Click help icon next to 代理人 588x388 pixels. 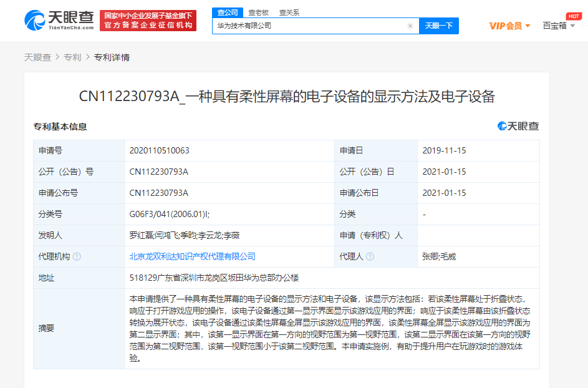[x=370, y=256]
